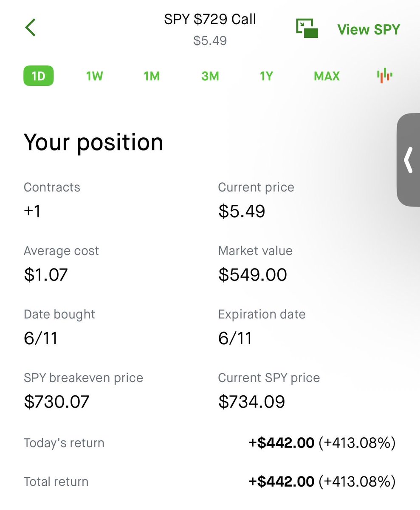Tap the Current SPY price $734.09
Image resolution: width=420 pixels, height=510 pixels.
pyautogui.click(x=251, y=401)
